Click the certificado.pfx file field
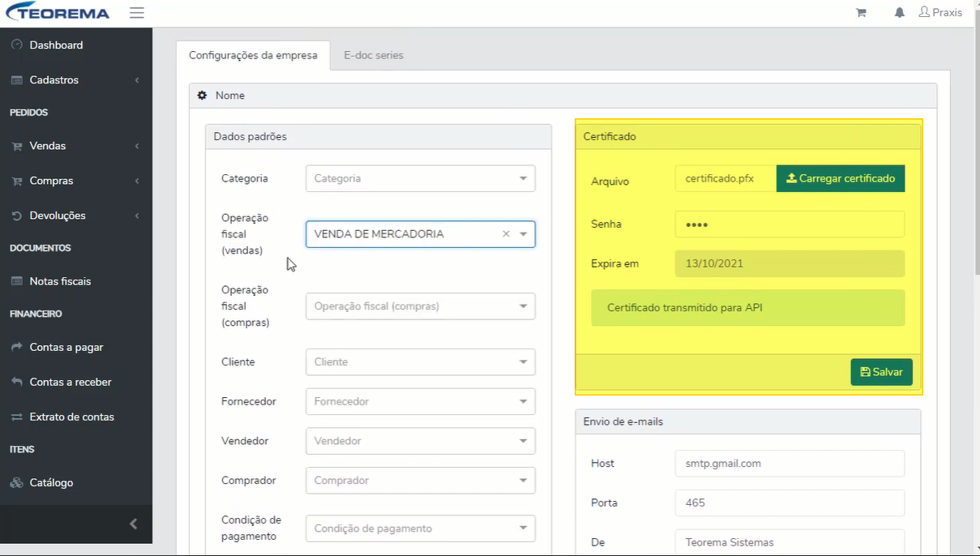The image size is (980, 556). [725, 178]
